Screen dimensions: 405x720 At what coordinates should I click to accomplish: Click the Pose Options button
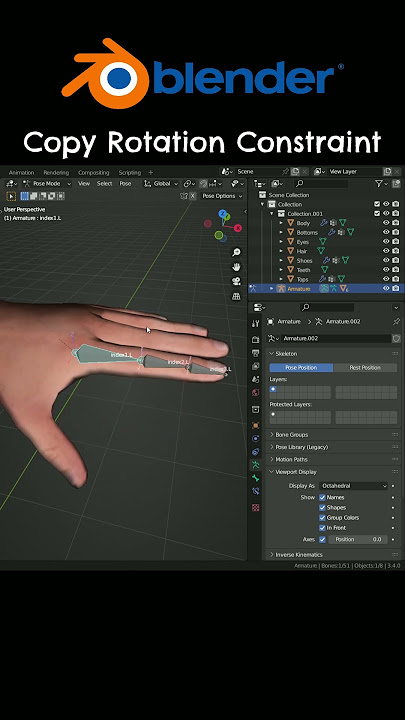[222, 196]
